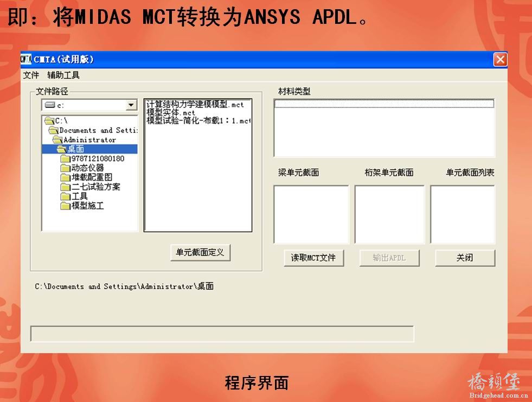Click the folder icon beside 动态仪器
This screenshot has width=532, height=402.
(66, 168)
